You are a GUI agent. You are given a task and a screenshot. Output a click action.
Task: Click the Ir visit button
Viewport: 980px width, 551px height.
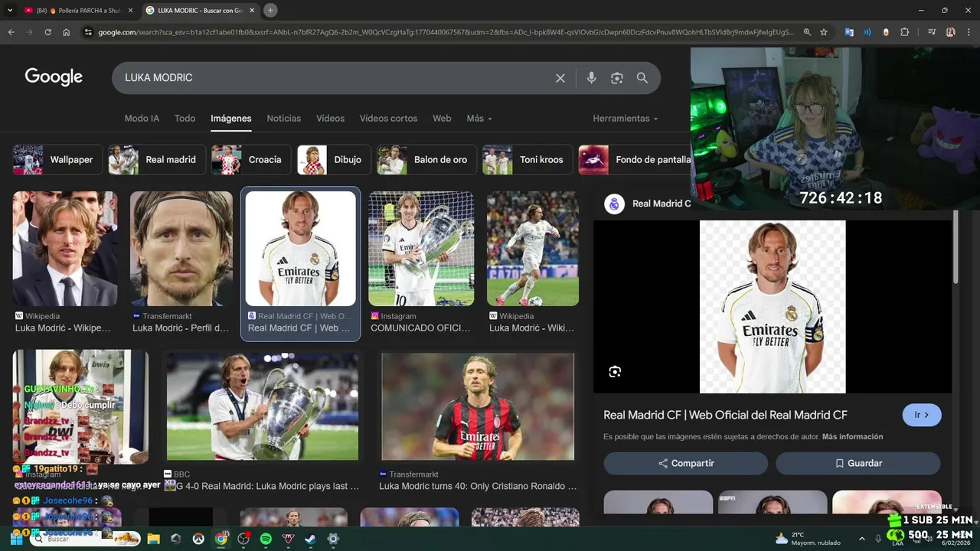922,415
